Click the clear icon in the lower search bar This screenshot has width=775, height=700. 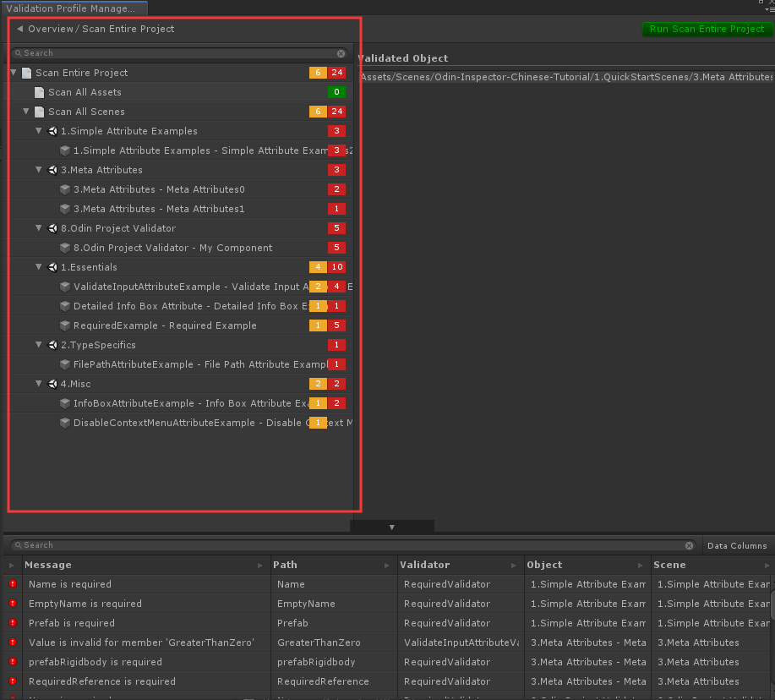tap(690, 546)
